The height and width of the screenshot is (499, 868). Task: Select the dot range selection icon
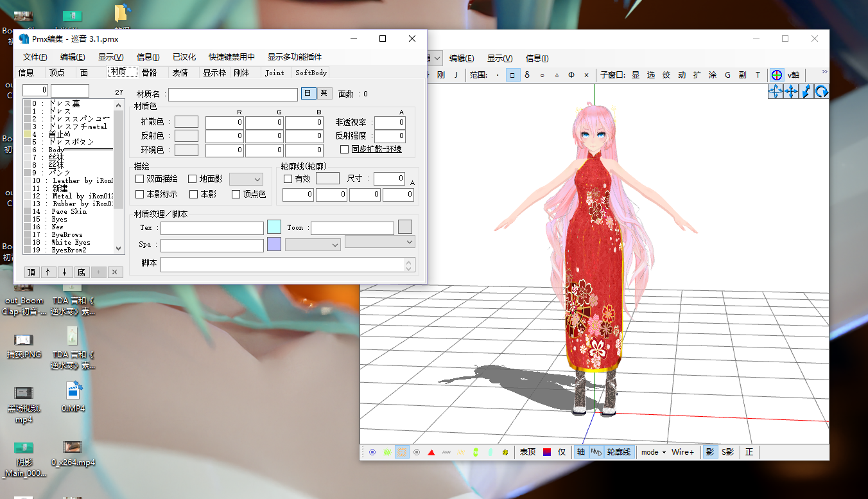(x=498, y=75)
